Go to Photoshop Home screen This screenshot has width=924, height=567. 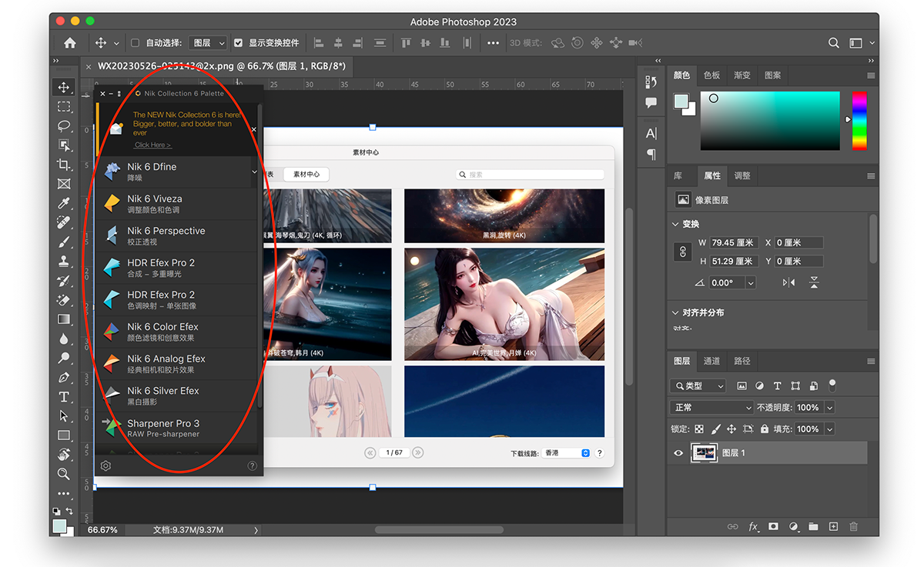[70, 43]
